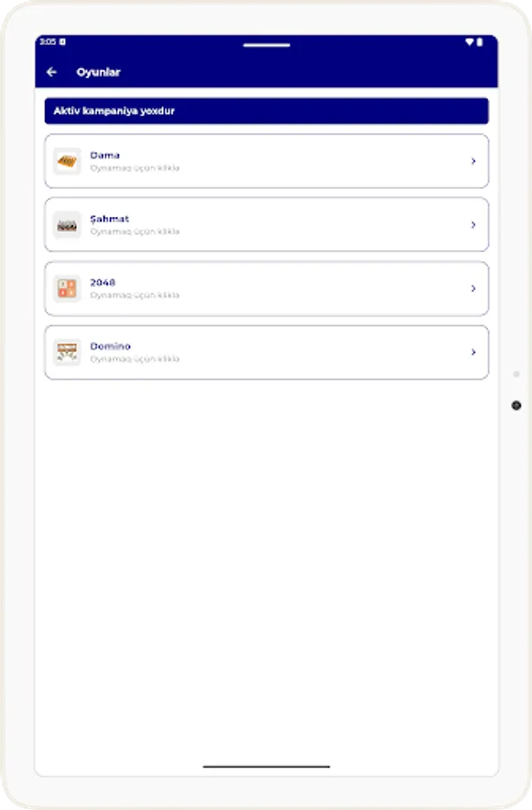Tap the 2048 tile puzzle icon
532x810 pixels.
click(67, 288)
